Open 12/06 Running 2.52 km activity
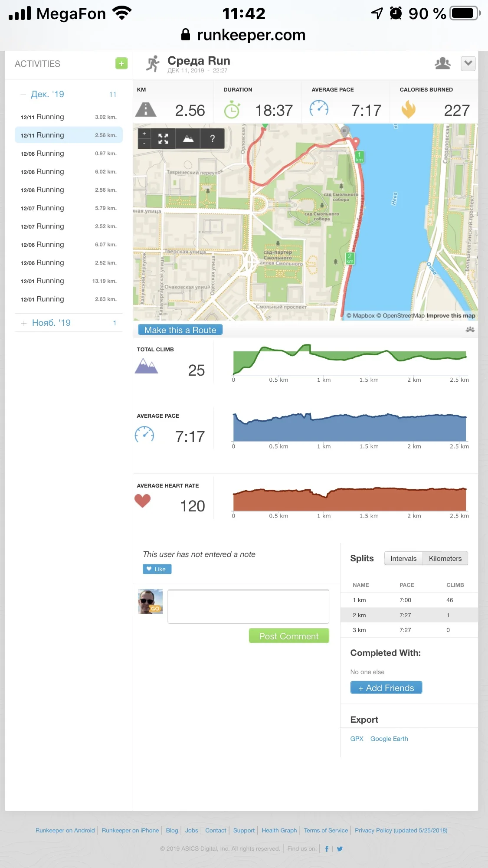This screenshot has height=868, width=488. pyautogui.click(x=69, y=263)
